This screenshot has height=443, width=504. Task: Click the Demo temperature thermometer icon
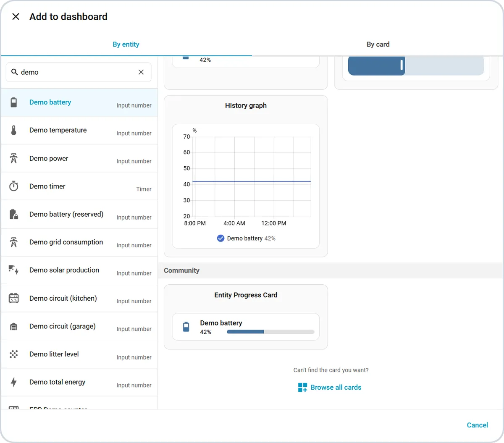coord(14,130)
